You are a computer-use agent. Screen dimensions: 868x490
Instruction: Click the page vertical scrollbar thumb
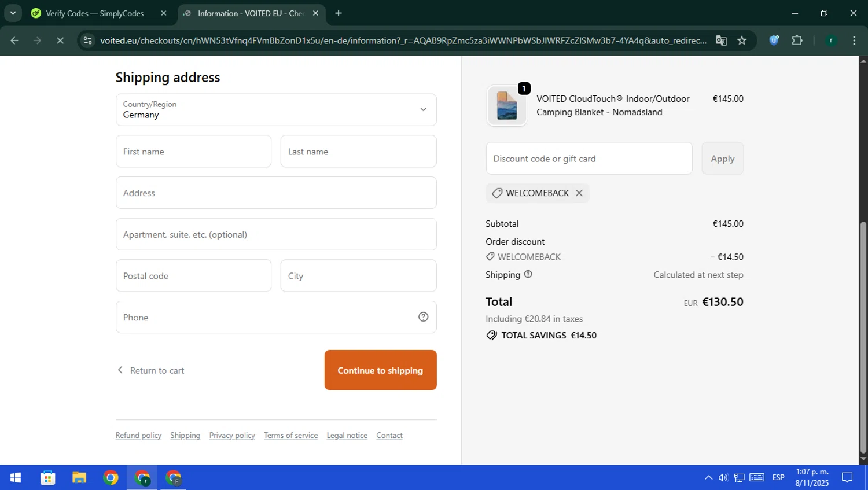pos(863,337)
